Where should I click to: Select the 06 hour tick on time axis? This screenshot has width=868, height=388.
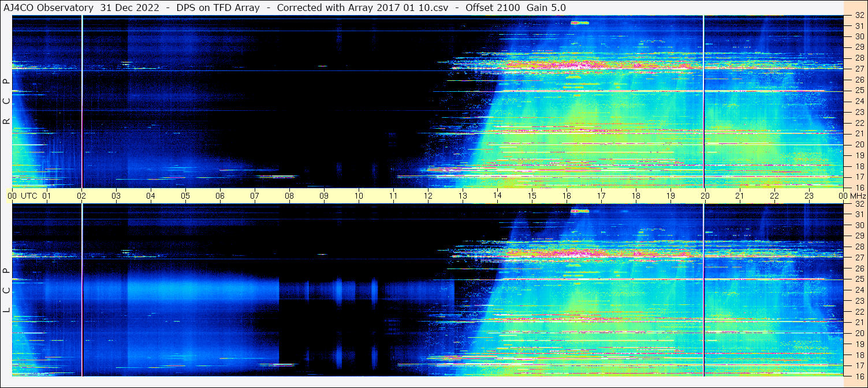point(220,196)
